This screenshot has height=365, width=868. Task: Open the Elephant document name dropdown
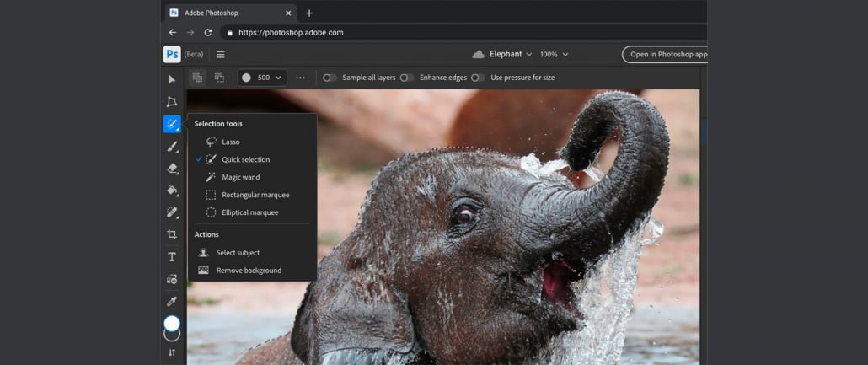(511, 54)
